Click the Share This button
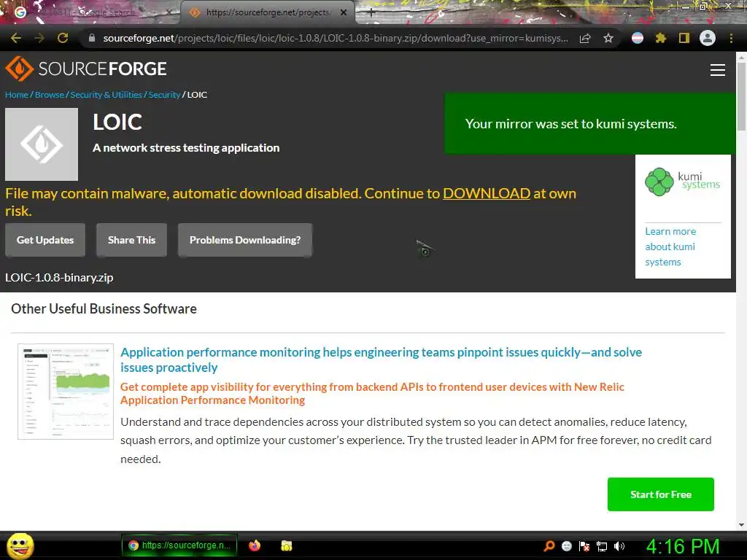 pyautogui.click(x=131, y=240)
